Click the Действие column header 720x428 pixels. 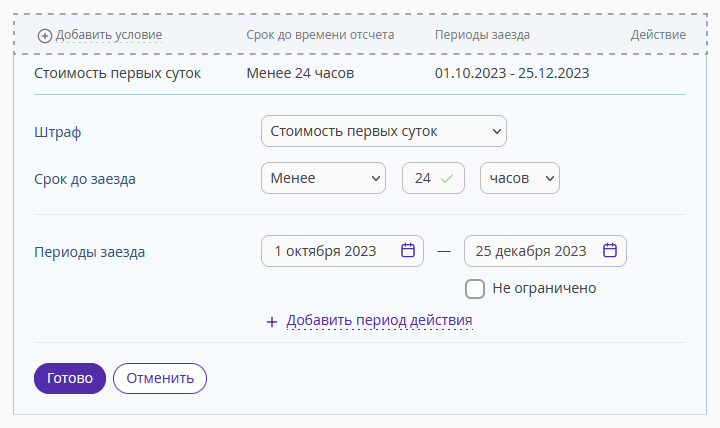coord(658,35)
